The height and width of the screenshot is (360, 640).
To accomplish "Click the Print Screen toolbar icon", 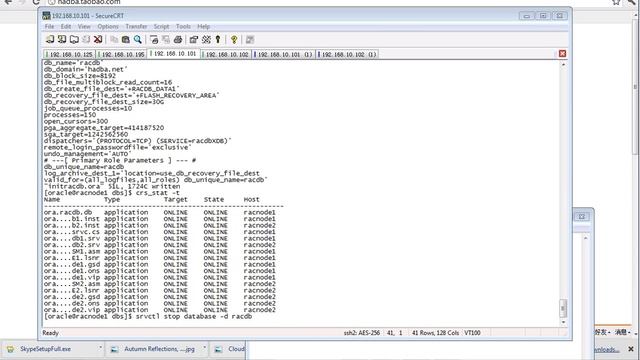I will (x=154, y=39).
